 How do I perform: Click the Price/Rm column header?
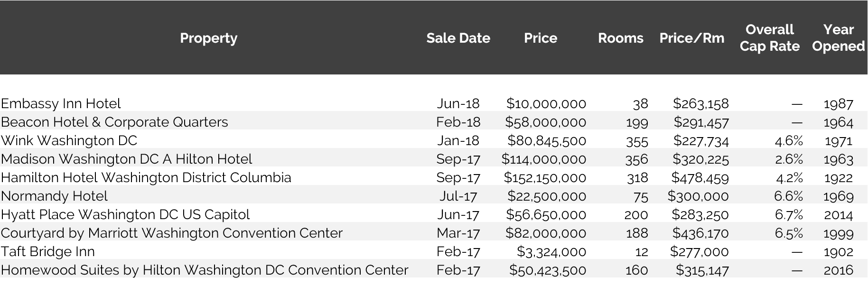[x=691, y=38]
